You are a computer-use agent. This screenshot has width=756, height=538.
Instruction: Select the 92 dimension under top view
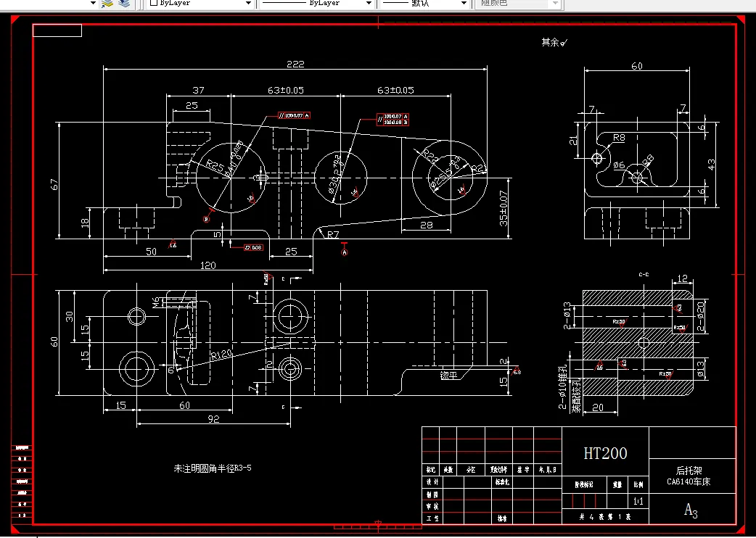pos(213,419)
